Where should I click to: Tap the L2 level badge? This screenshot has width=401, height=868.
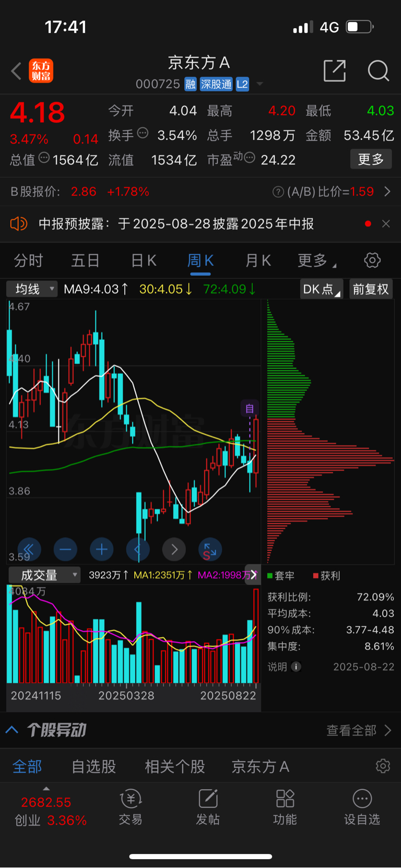[242, 84]
